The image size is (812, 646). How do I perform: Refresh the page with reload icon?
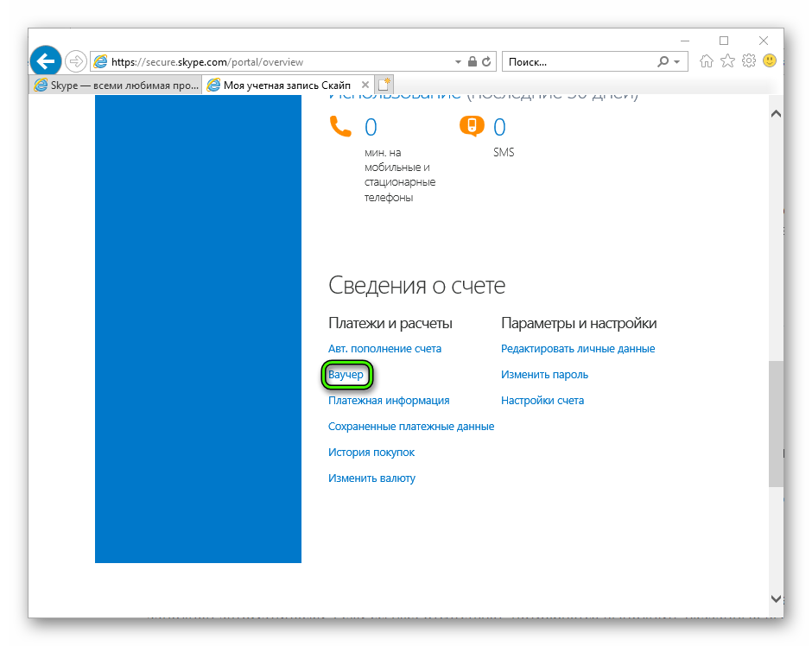[x=486, y=61]
